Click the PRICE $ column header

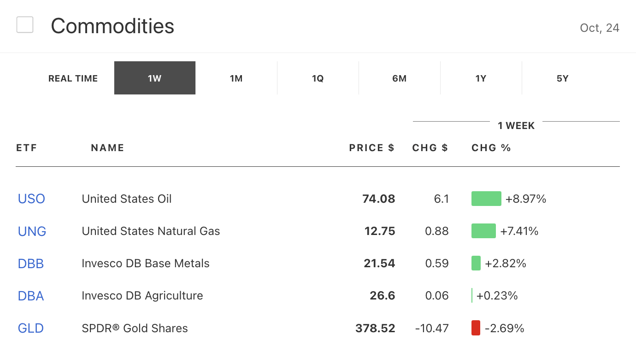[x=371, y=148]
